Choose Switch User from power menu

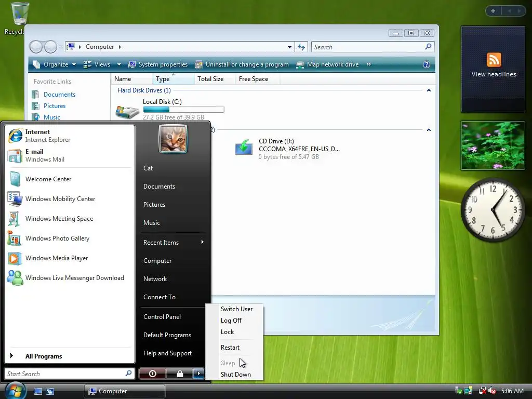pos(236,309)
